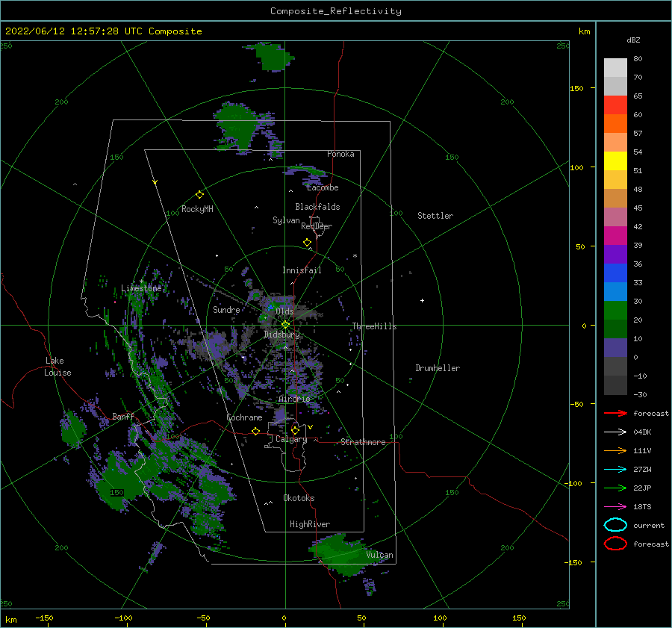Select the yellow 54 dBZ color swatch

[615, 161]
